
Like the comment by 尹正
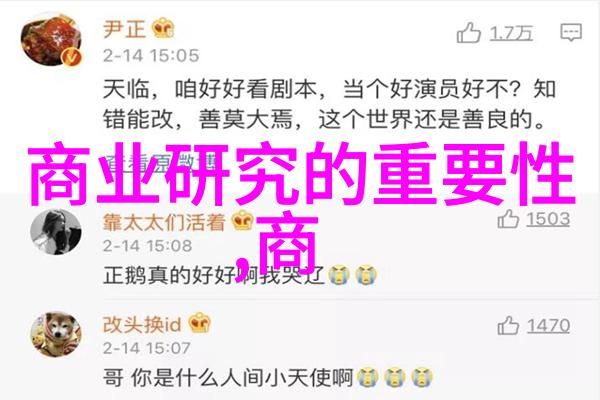(468, 33)
